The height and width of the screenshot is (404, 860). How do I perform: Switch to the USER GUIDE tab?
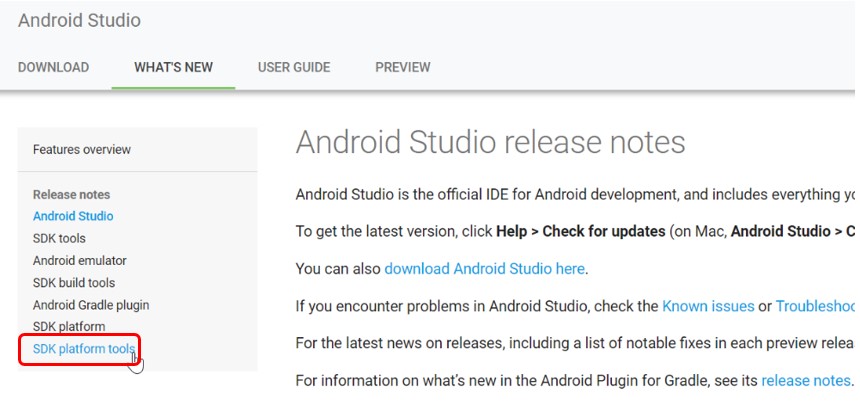pyautogui.click(x=294, y=67)
